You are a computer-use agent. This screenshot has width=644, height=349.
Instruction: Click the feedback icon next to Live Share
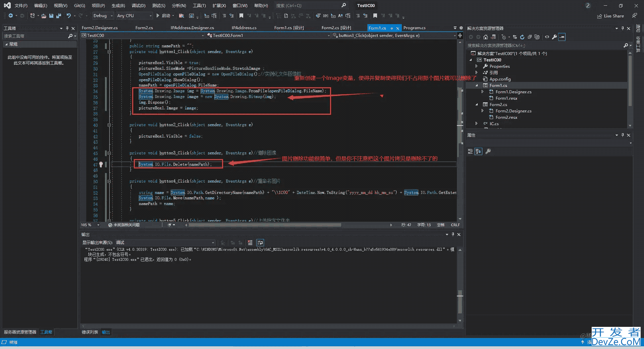point(635,16)
